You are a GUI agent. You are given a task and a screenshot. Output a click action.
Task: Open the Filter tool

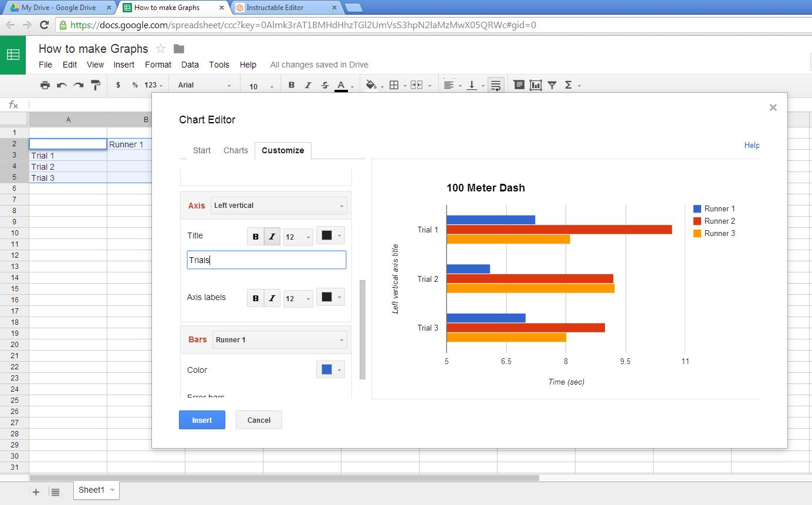pos(552,85)
